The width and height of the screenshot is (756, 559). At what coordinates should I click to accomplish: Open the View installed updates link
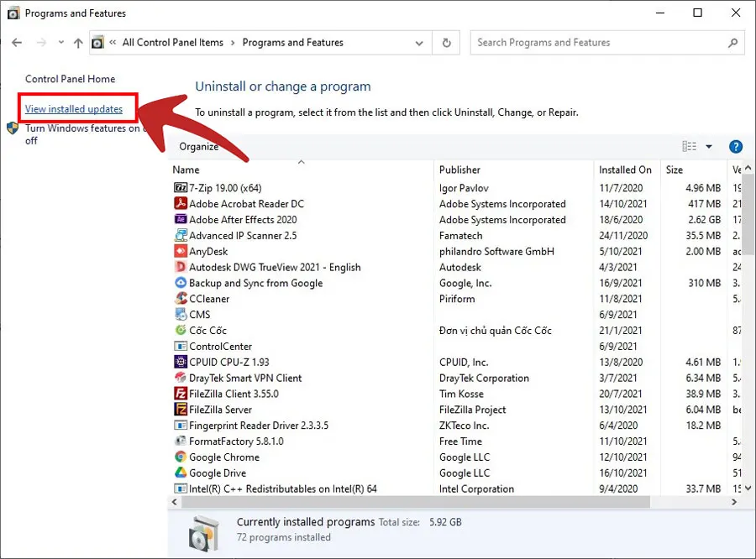click(74, 109)
